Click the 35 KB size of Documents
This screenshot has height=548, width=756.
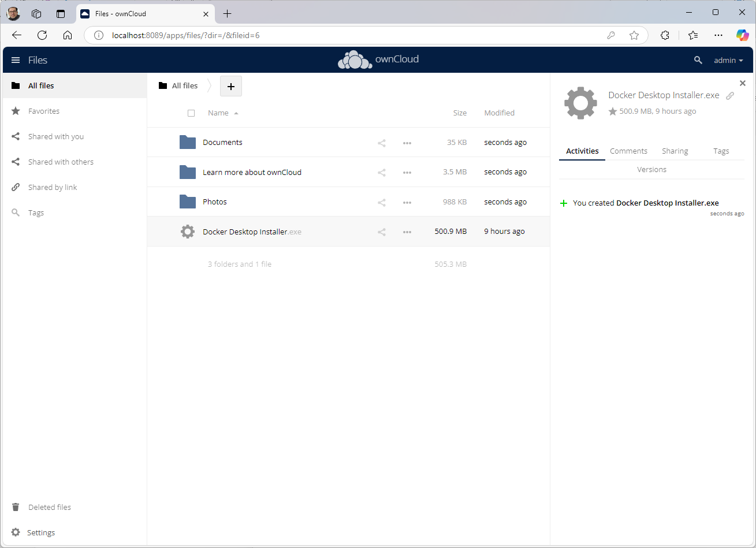point(457,142)
